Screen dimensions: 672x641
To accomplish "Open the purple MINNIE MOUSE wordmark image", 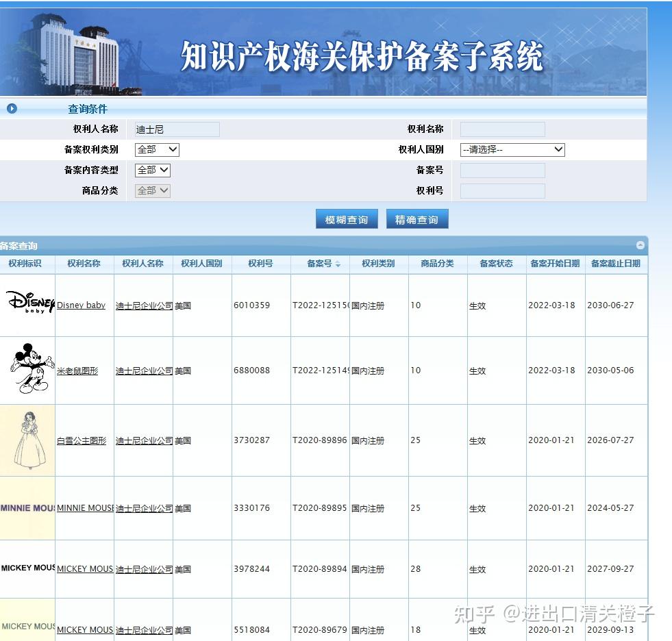I will pyautogui.click(x=27, y=508).
